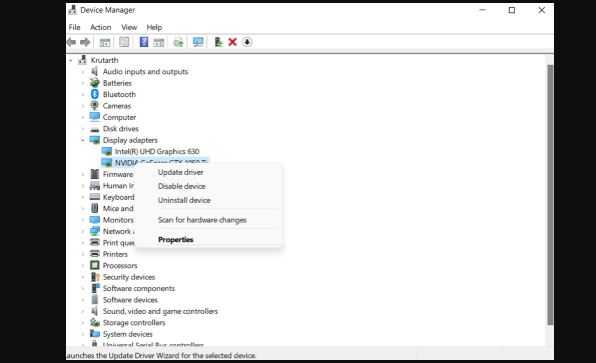Open the Help menu
This screenshot has width=596, height=363.
[x=154, y=27]
